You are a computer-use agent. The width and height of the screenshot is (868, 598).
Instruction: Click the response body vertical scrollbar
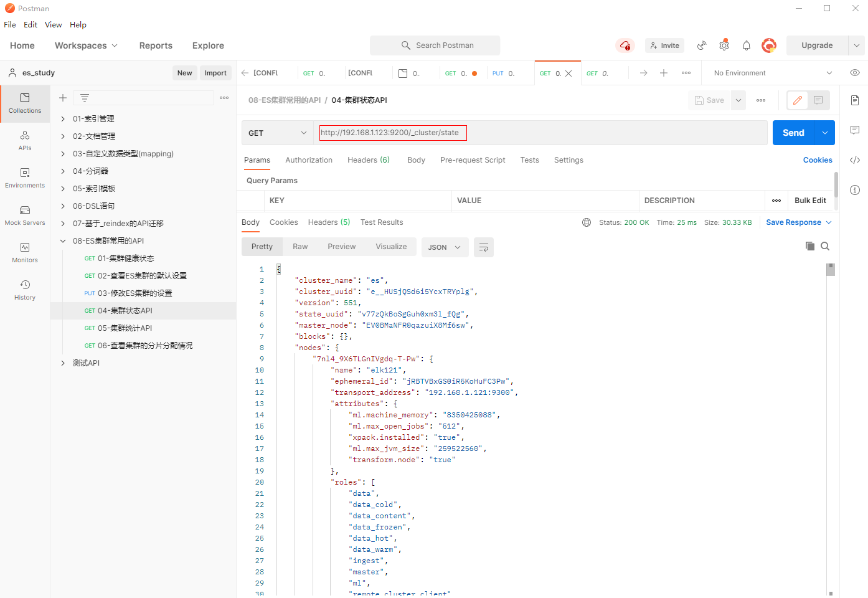pyautogui.click(x=830, y=270)
